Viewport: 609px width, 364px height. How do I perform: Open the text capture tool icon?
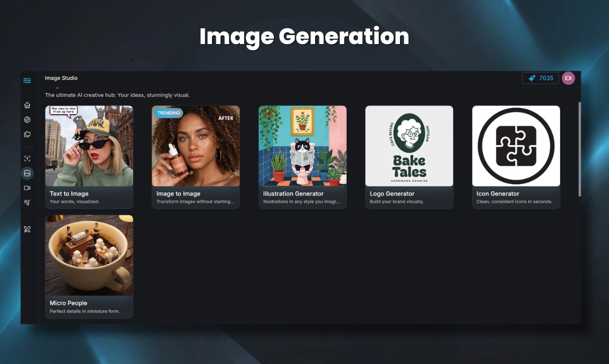pyautogui.click(x=27, y=158)
